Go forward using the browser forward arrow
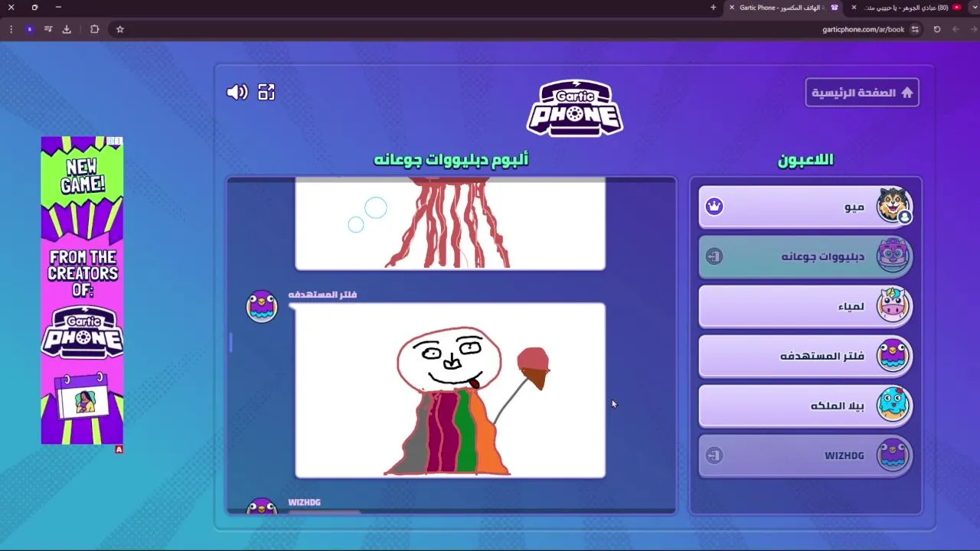 point(955,29)
